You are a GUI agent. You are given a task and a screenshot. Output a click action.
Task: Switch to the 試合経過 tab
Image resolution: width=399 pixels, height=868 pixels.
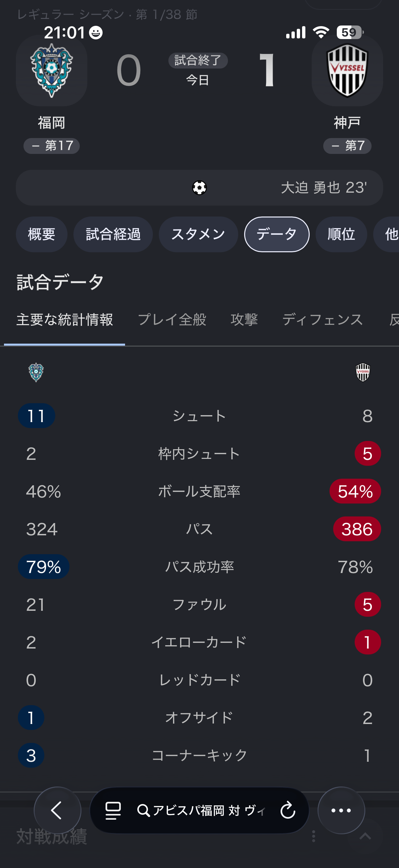point(113,234)
